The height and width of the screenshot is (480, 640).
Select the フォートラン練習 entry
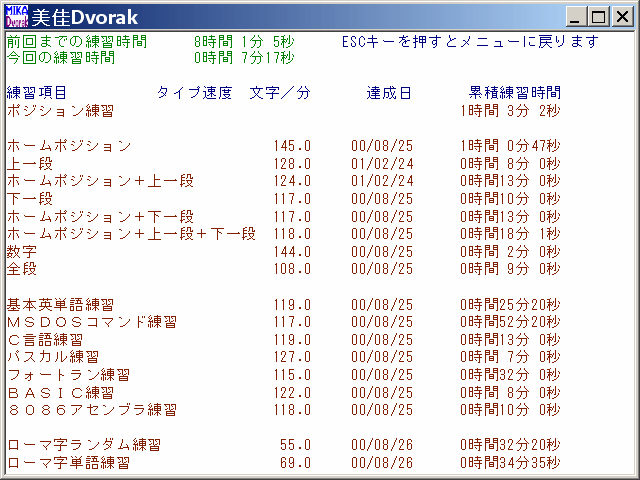(x=68, y=375)
